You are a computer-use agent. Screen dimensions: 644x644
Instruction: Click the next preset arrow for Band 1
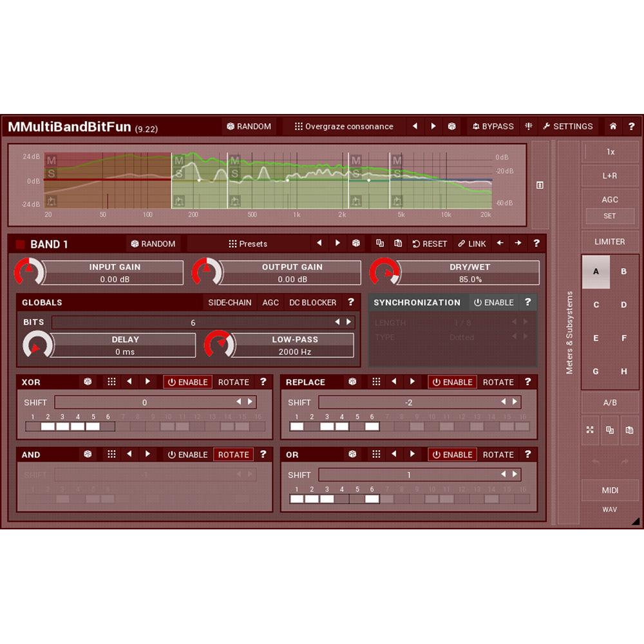point(337,243)
